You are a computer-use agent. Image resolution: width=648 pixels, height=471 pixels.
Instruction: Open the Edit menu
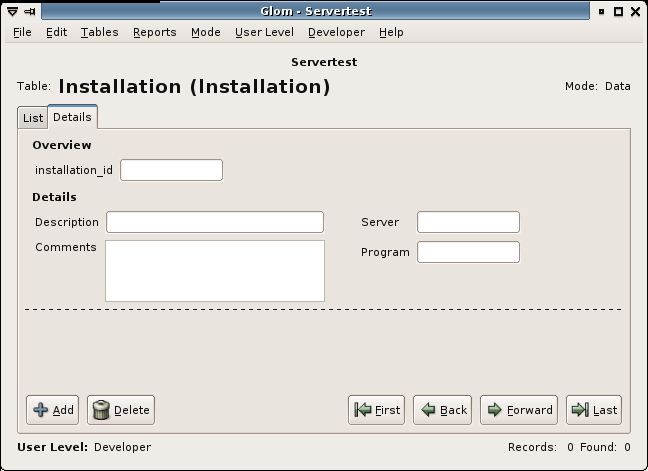click(57, 32)
